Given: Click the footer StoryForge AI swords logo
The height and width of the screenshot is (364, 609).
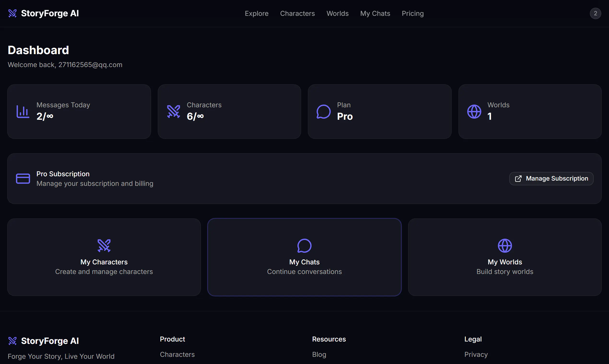Looking at the screenshot, I should pyautogui.click(x=12, y=341).
